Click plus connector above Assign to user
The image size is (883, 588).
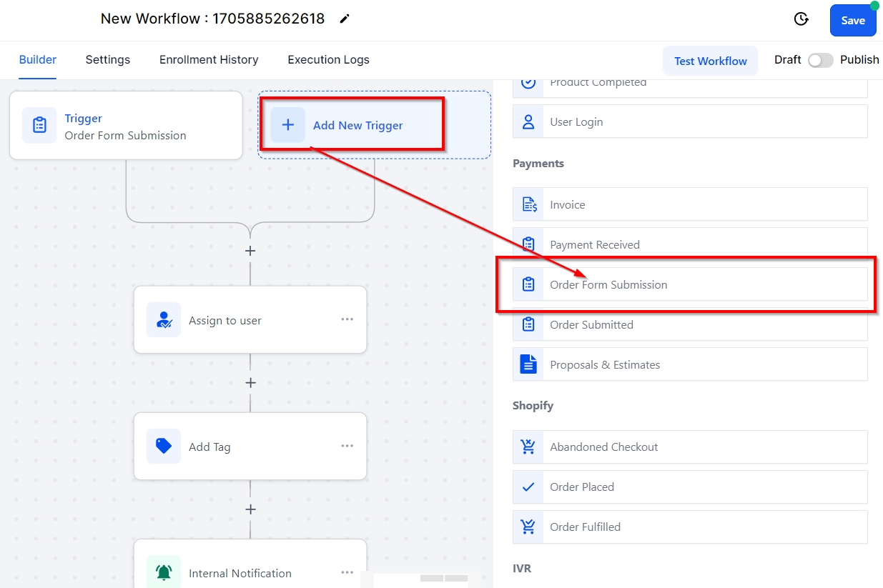[250, 251]
